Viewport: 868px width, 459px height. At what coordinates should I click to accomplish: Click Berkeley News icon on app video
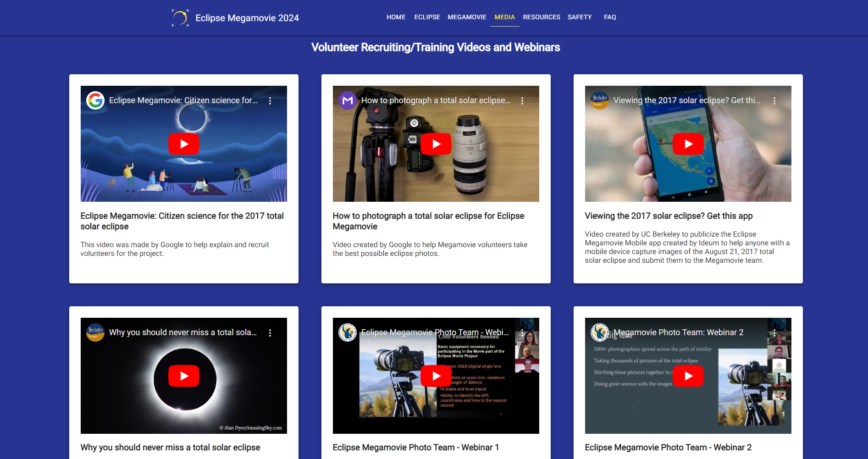coord(600,100)
